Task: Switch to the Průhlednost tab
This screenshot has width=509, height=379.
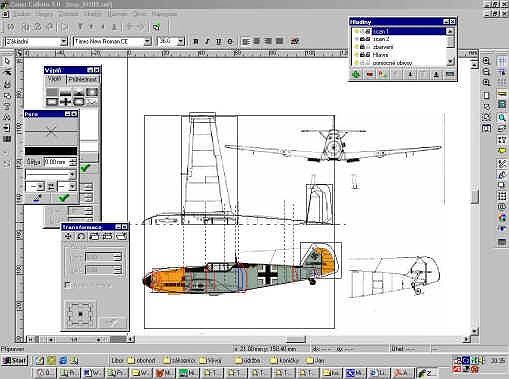Action: point(83,79)
